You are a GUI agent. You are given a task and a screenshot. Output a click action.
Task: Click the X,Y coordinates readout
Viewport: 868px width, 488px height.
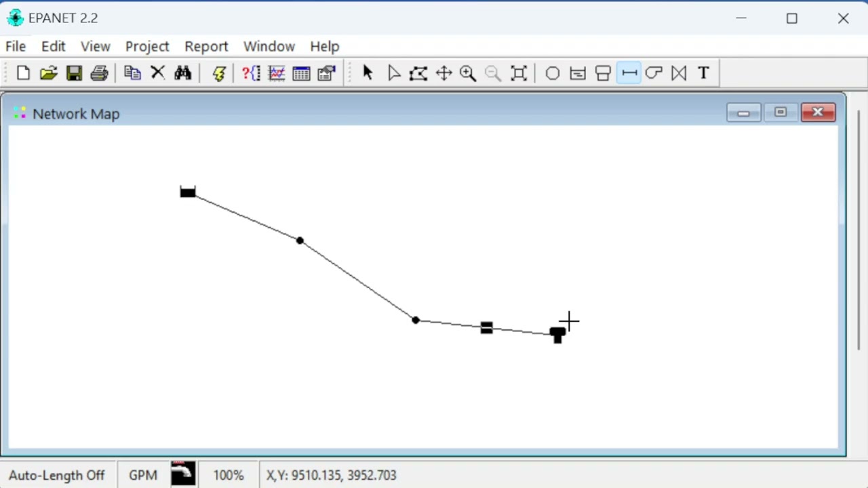(332, 475)
